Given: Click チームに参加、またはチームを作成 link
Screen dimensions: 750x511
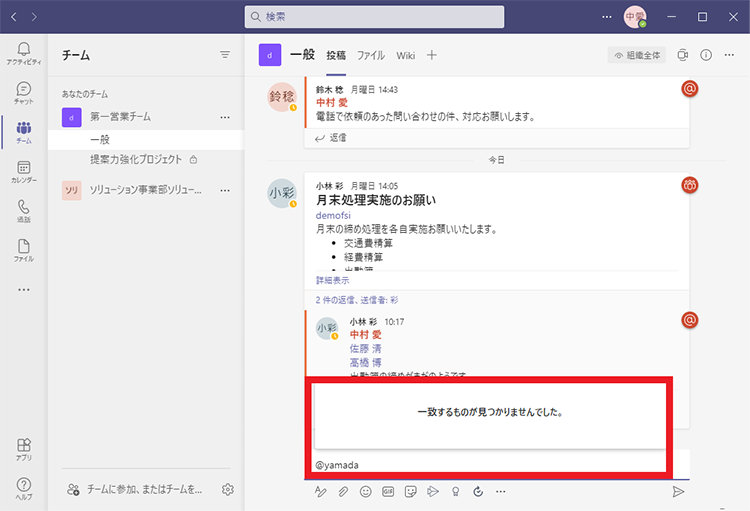Looking at the screenshot, I should pyautogui.click(x=145, y=489).
